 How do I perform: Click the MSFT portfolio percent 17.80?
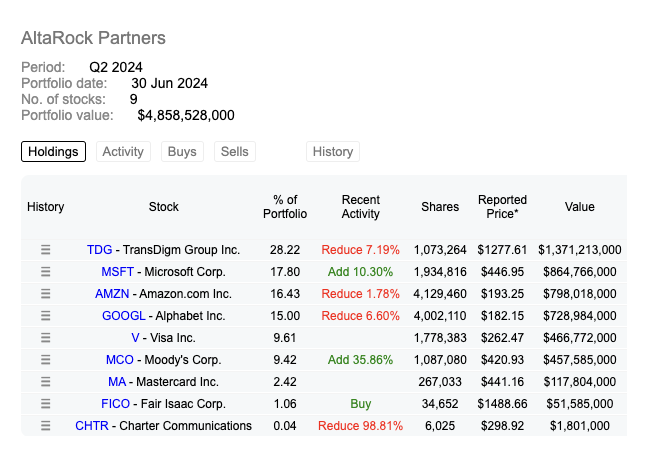285,272
